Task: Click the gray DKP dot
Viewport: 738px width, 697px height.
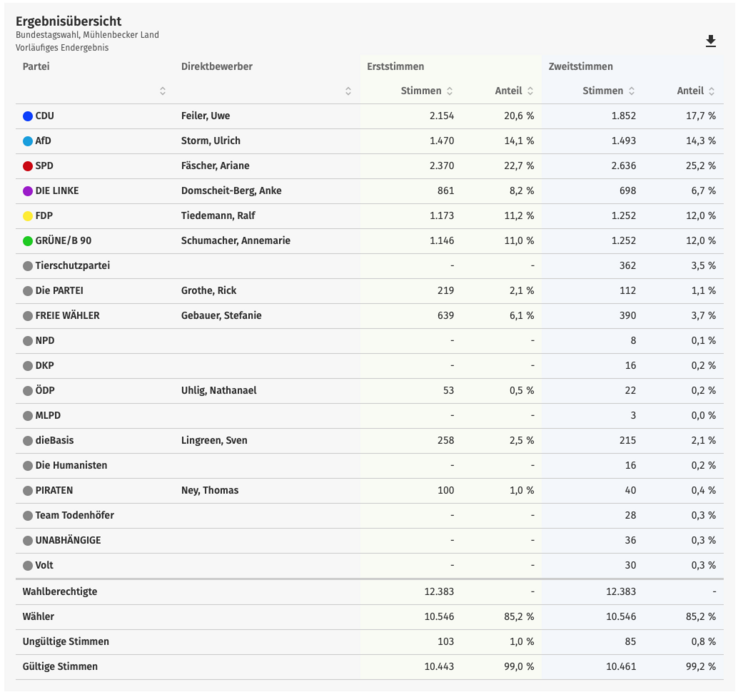Action: click(28, 366)
